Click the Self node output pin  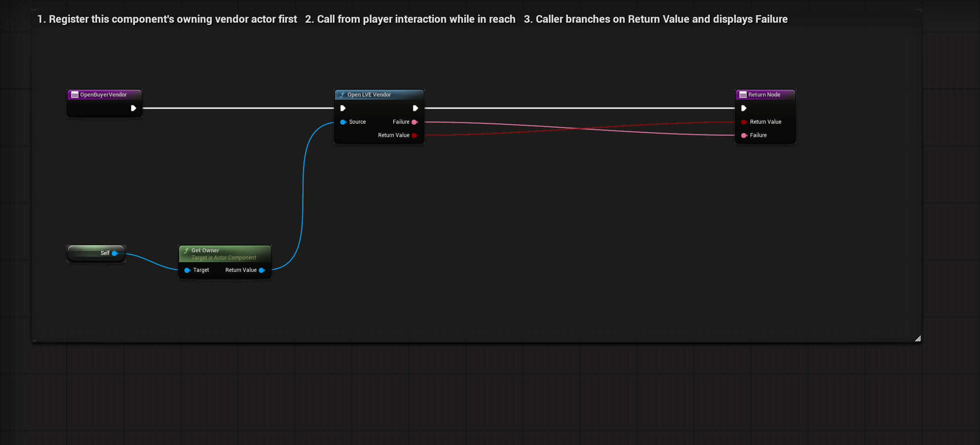point(115,253)
